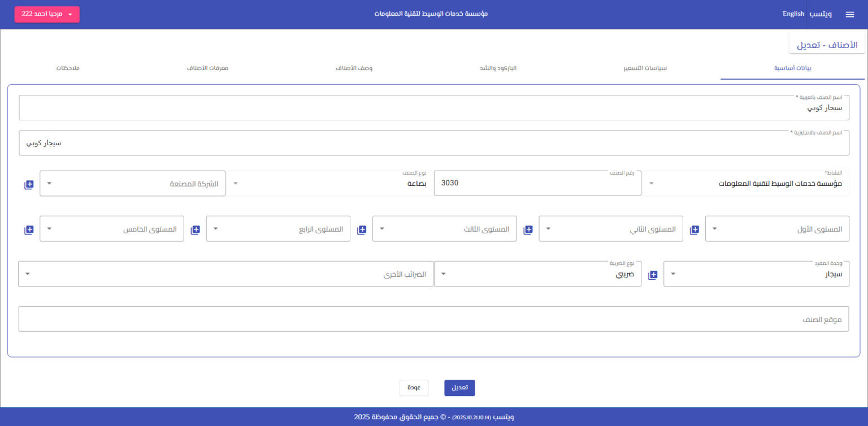Click add icon next to المستوى الثالث
Viewport: 868px width, 426px height.
(x=362, y=230)
